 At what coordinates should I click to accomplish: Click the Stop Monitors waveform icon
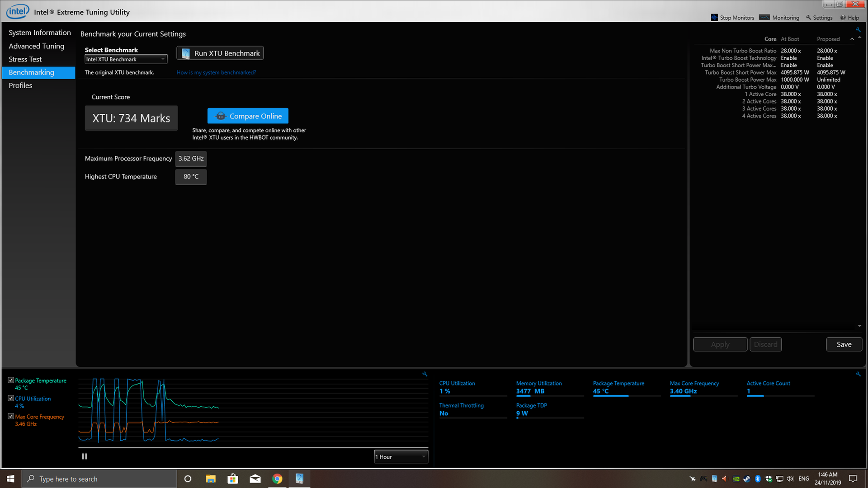point(714,18)
